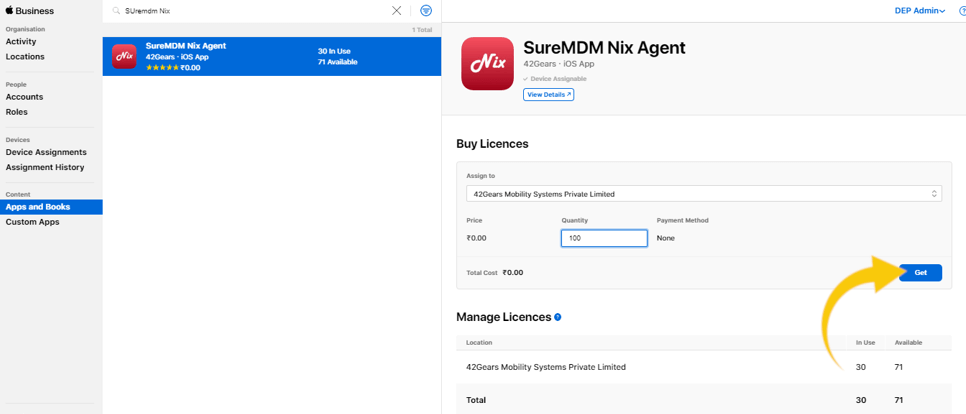Open View Details link

[x=548, y=95]
